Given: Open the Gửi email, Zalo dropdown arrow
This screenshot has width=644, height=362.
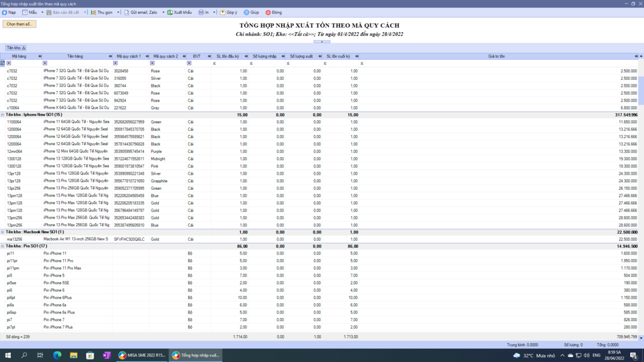Looking at the screenshot, I should 163,13.
